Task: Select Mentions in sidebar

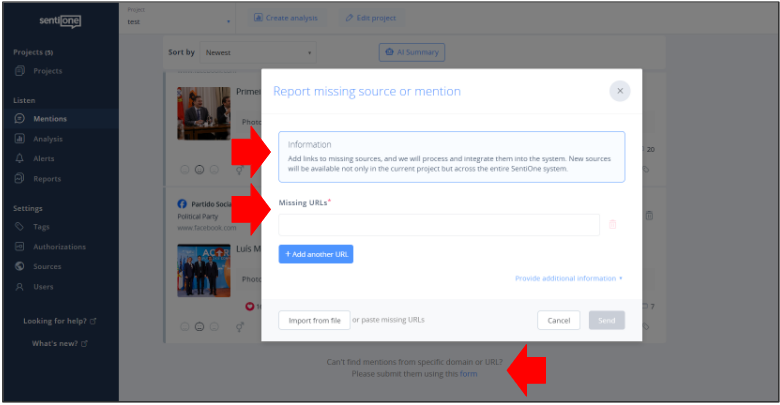Action: [x=50, y=118]
